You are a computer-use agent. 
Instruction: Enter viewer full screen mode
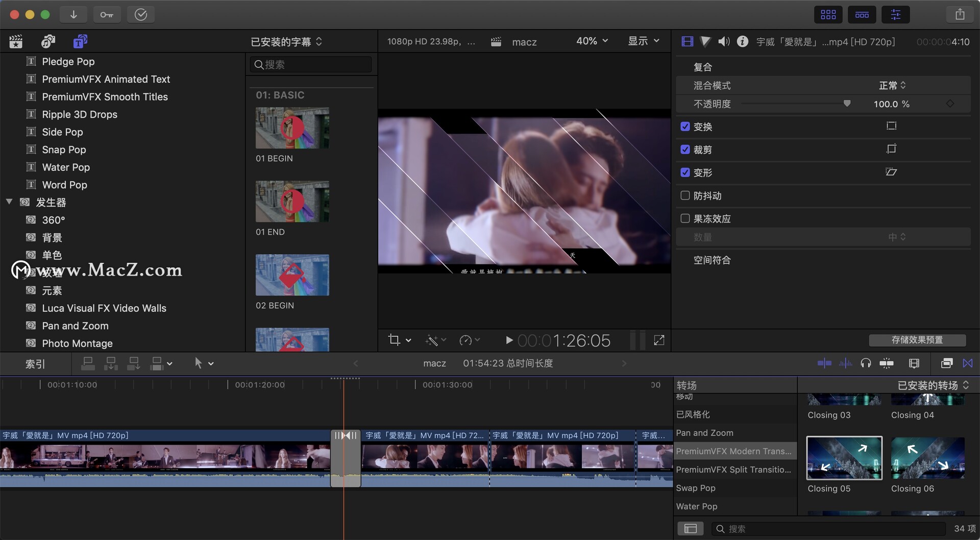coord(659,340)
